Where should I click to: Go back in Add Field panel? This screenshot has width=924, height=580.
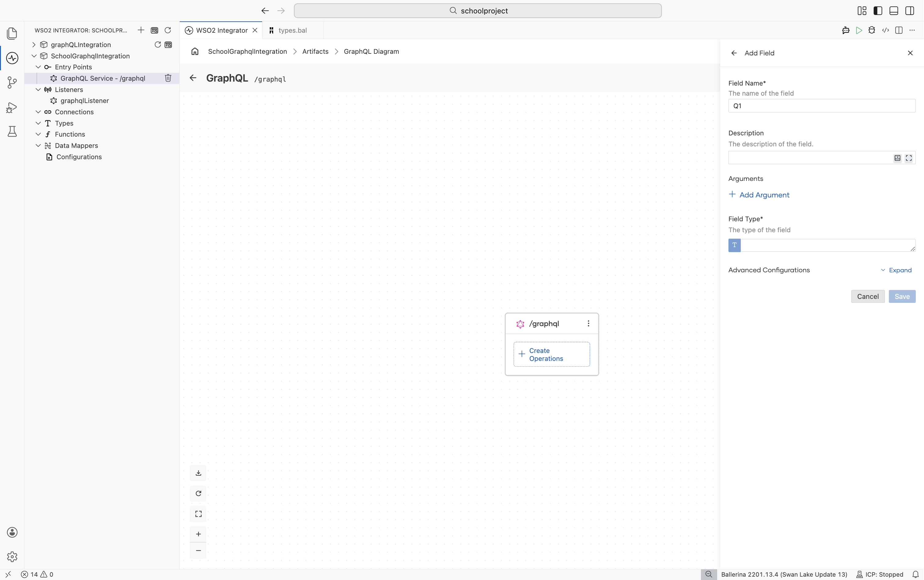[x=734, y=53]
